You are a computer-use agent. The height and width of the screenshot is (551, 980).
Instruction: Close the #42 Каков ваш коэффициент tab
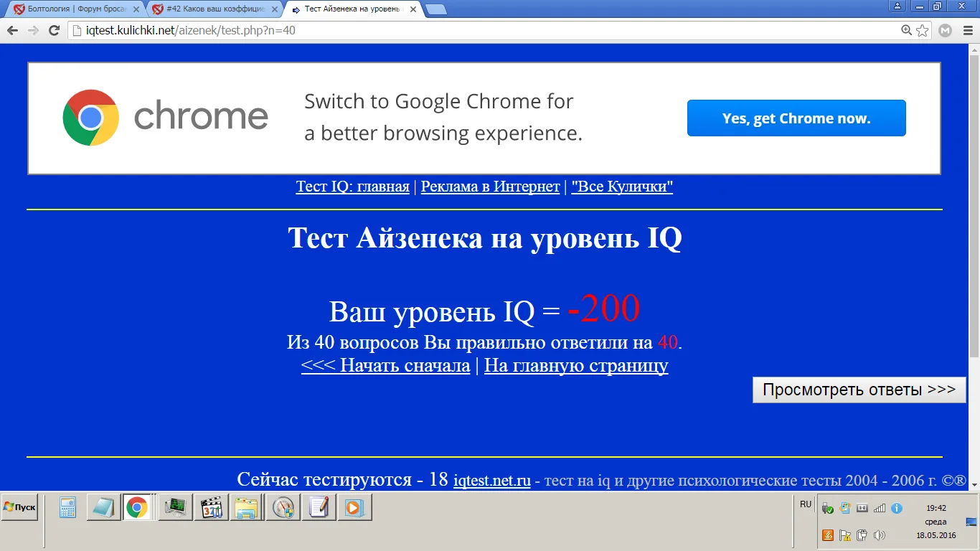tap(275, 10)
